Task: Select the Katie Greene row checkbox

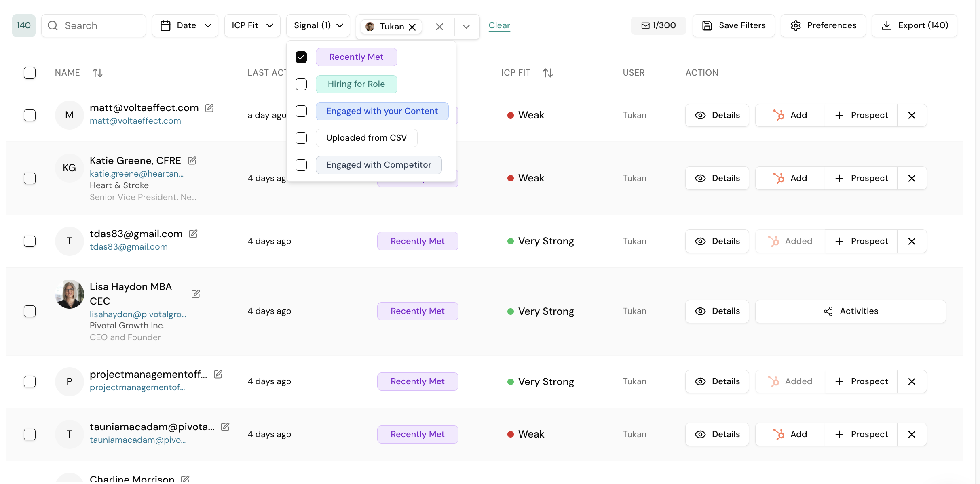Action: tap(30, 178)
